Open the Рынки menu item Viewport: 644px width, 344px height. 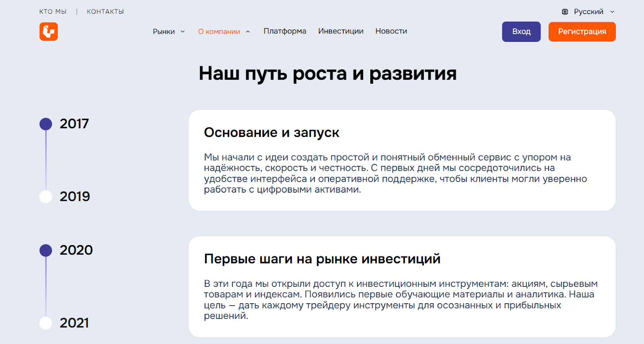(x=163, y=31)
